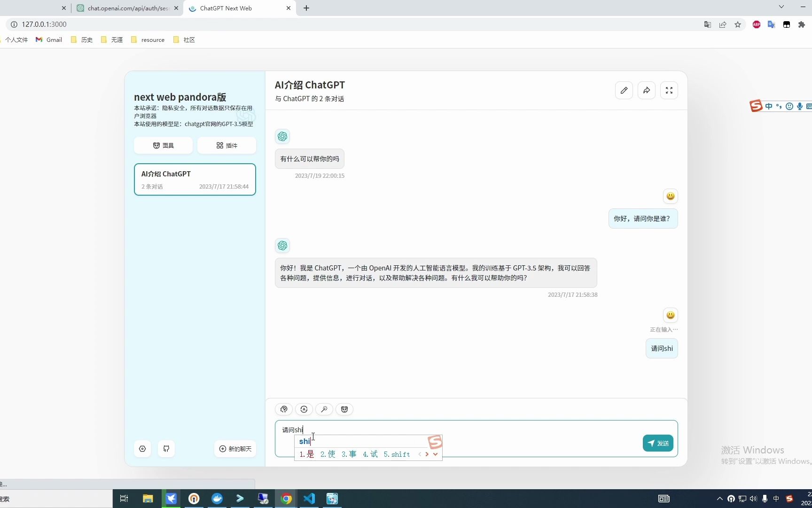
Task: Open the tab search dropdown chevron
Action: click(781, 7)
